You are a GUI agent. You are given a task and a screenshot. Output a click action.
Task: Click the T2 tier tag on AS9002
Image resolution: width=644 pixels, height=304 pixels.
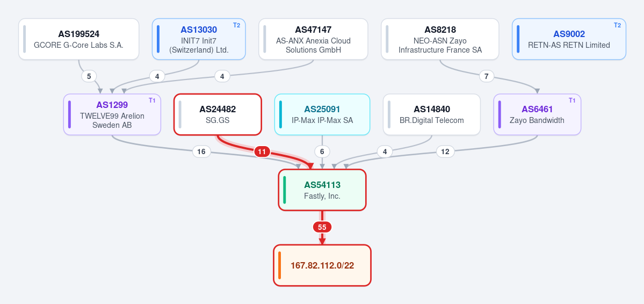pyautogui.click(x=617, y=25)
